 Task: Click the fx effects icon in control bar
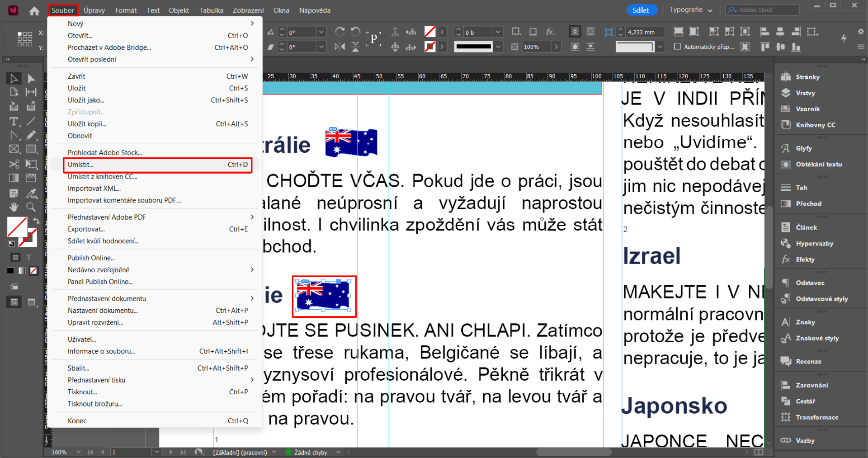[x=550, y=32]
